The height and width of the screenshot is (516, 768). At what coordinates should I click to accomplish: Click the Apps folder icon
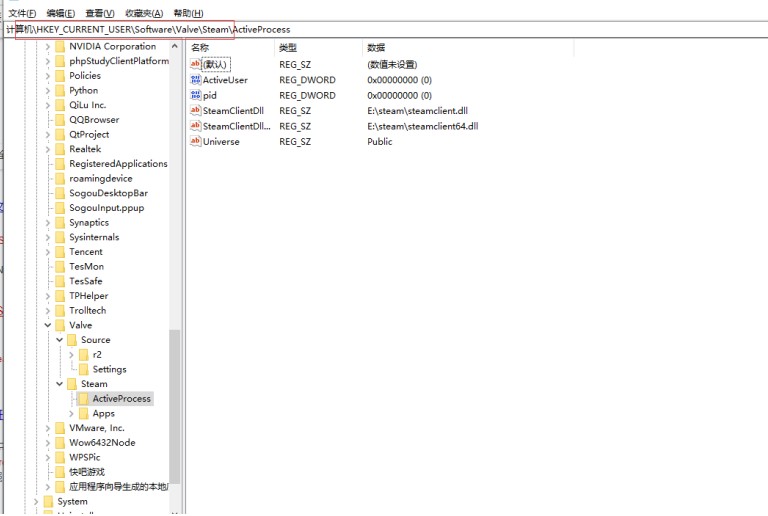click(x=83, y=414)
